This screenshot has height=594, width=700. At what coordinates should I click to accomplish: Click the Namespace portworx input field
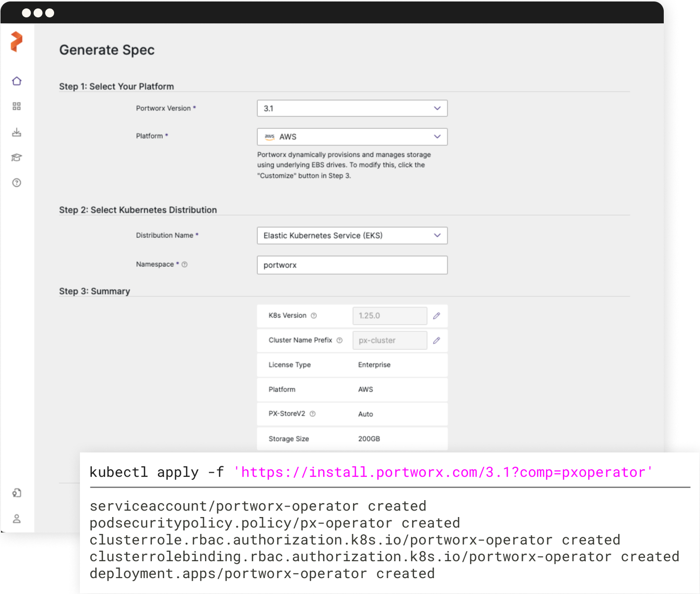(352, 265)
